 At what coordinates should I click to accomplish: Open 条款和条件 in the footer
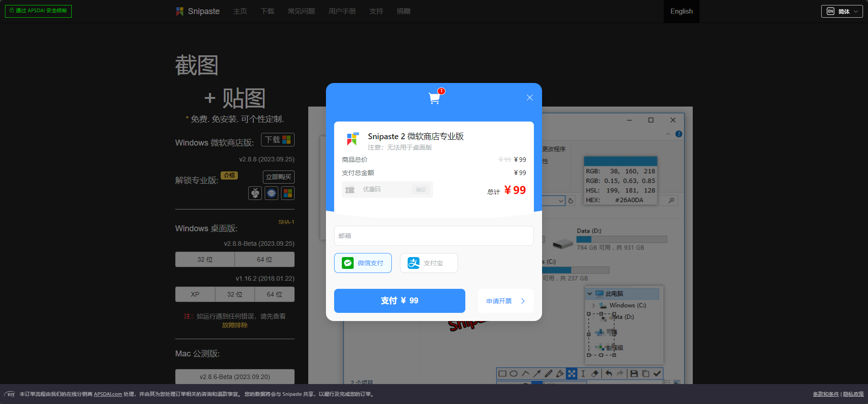826,394
